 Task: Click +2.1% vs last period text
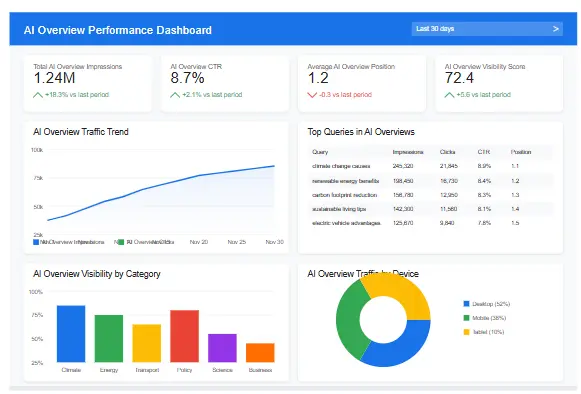212,95
